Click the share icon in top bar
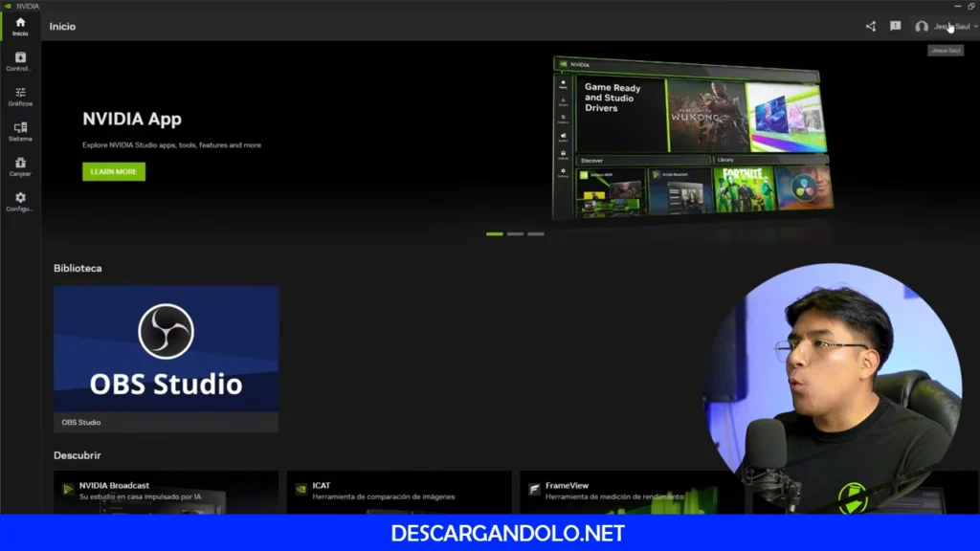Viewport: 980px width, 551px height. [870, 26]
